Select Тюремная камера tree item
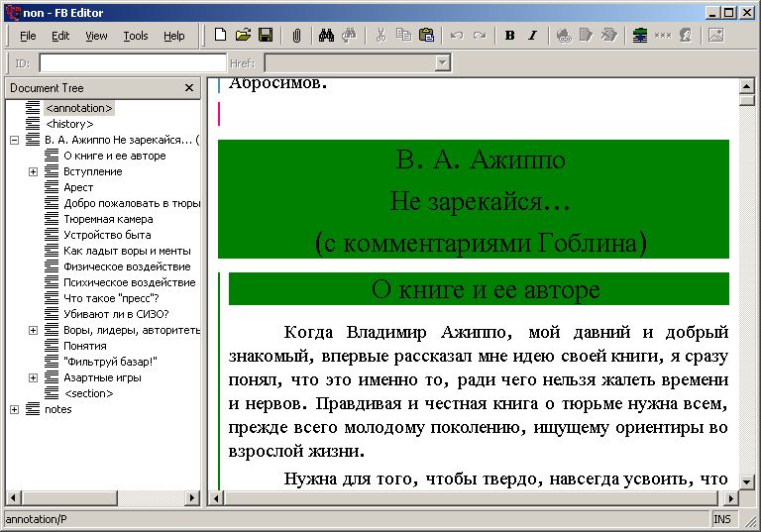Image resolution: width=761 pixels, height=532 pixels. point(108,219)
